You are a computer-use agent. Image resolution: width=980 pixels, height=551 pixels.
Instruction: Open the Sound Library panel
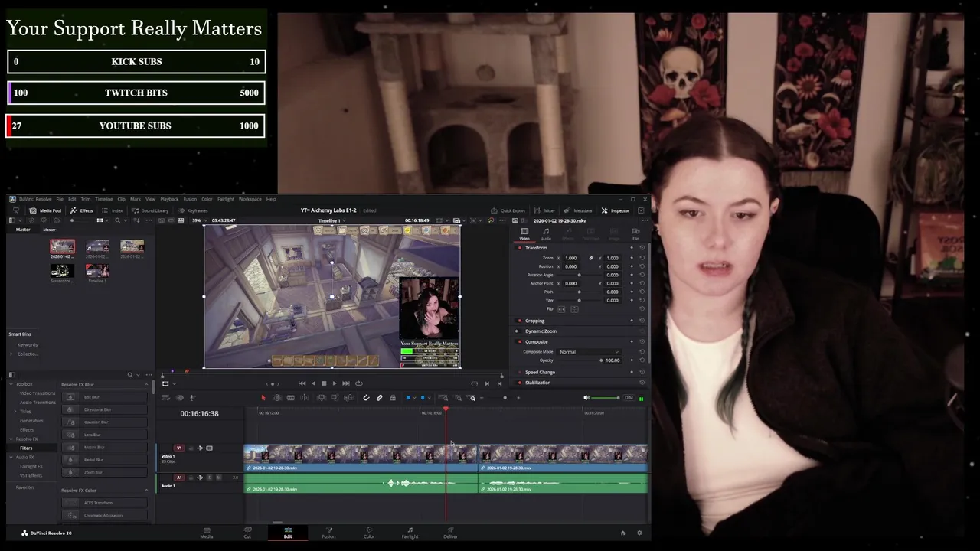coord(150,210)
